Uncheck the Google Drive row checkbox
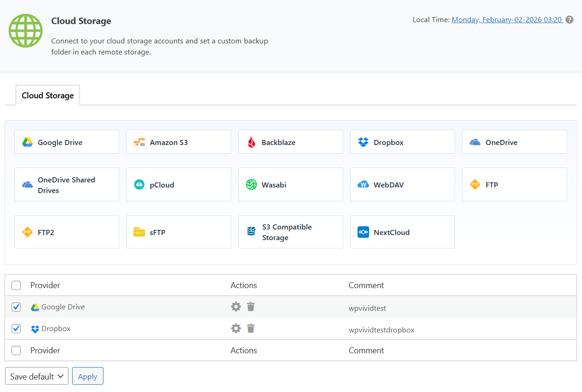 coord(16,307)
